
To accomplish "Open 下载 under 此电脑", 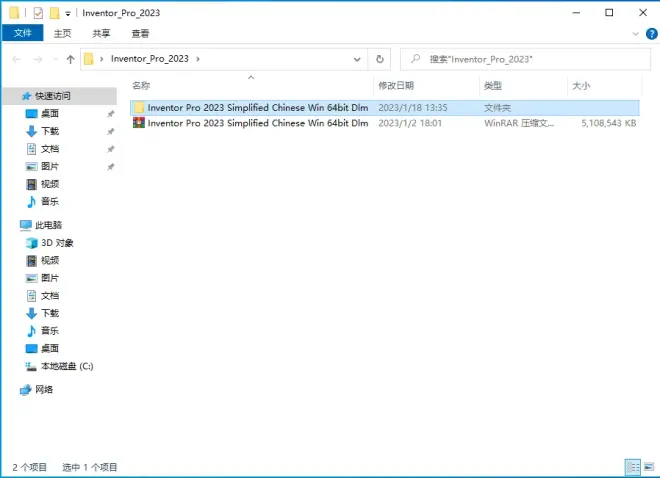I will [50, 313].
